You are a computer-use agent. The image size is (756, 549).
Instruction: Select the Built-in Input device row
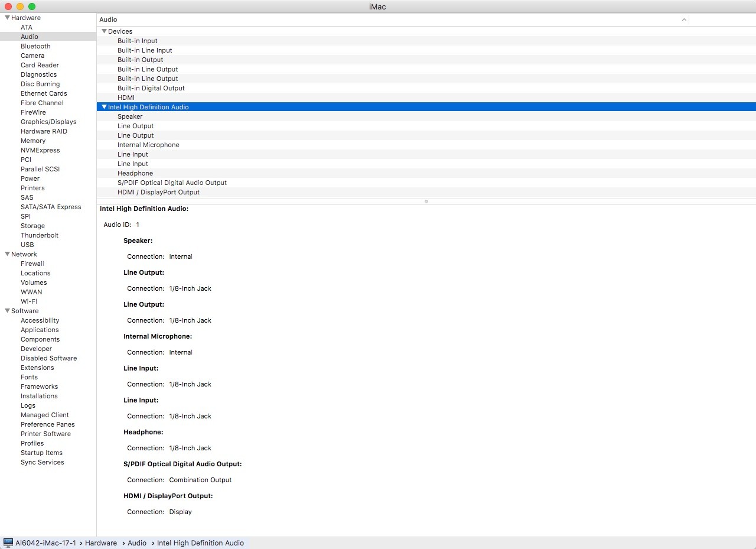pyautogui.click(x=426, y=41)
